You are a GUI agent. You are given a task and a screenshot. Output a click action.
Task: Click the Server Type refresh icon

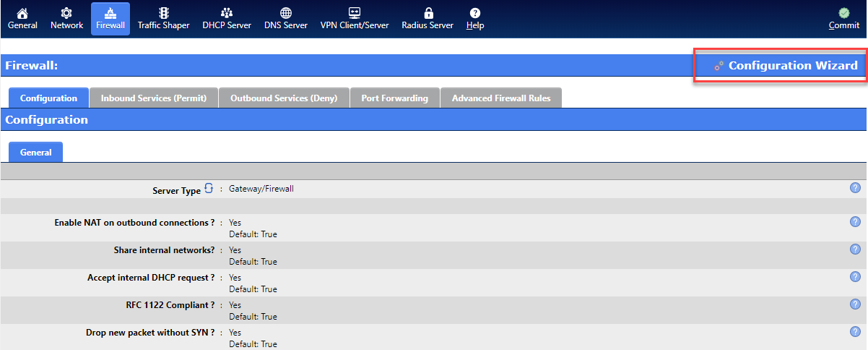click(209, 189)
